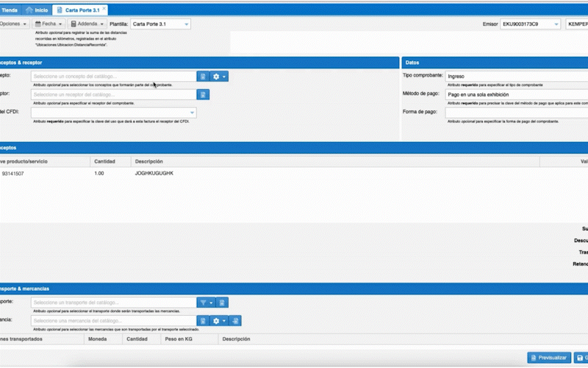Click the concept catalog document icon
The width and height of the screenshot is (588, 368).
click(202, 77)
